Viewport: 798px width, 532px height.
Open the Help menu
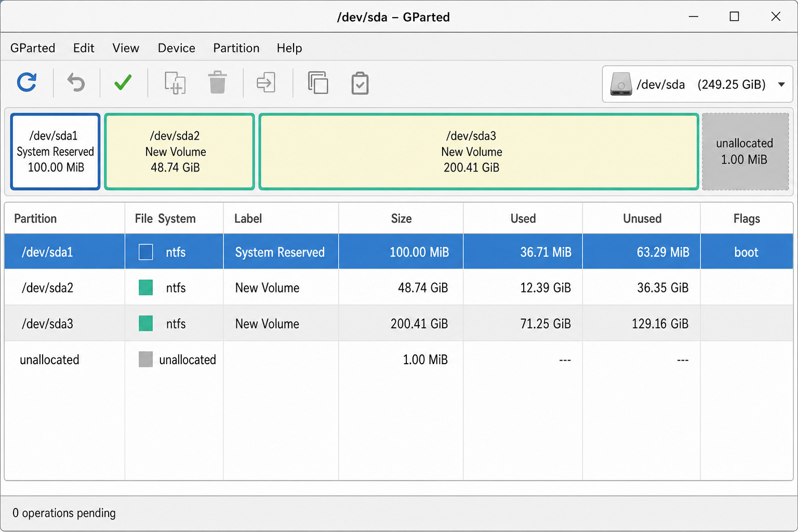tap(289, 48)
